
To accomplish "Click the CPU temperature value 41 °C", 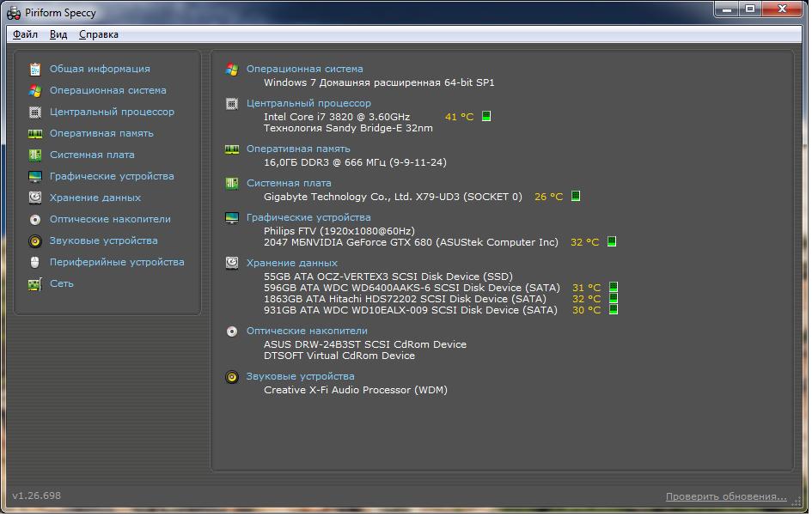I will point(460,117).
